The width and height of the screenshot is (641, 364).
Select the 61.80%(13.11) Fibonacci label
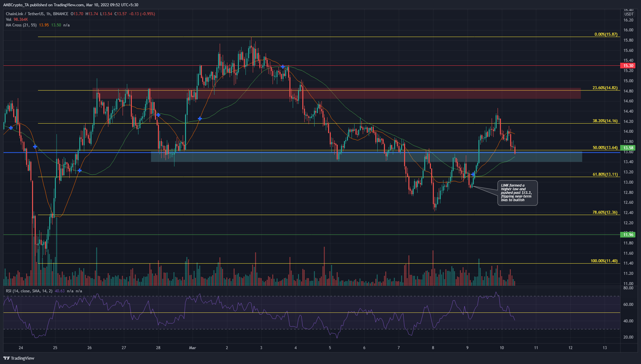tap(605, 174)
